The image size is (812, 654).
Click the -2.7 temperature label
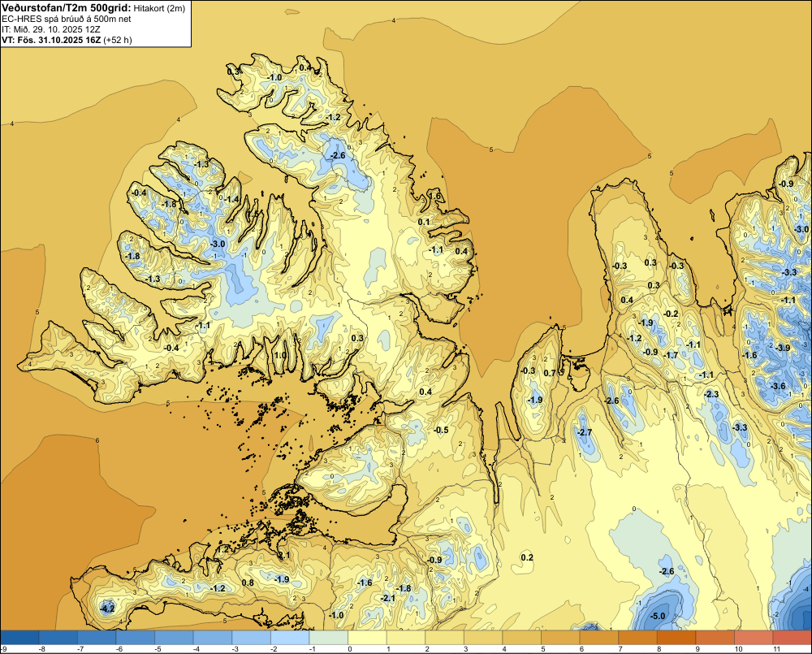point(584,432)
